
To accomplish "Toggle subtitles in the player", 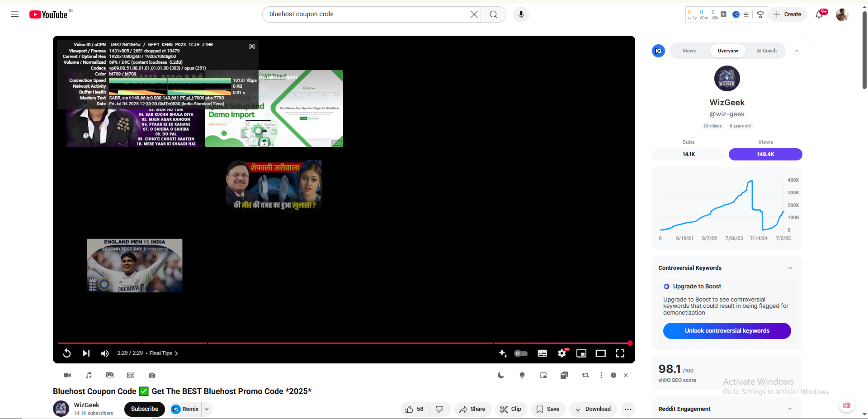I will [x=542, y=353].
